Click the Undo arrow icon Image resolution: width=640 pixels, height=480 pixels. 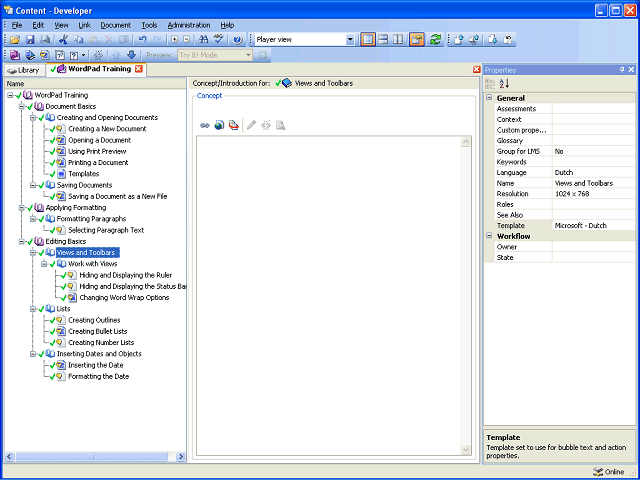142,40
